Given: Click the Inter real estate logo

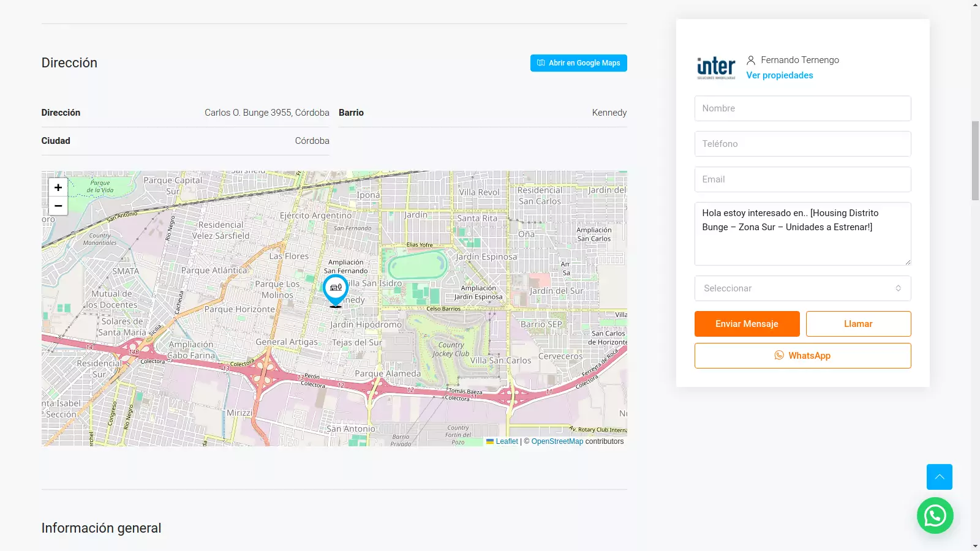Looking at the screenshot, I should [x=716, y=67].
